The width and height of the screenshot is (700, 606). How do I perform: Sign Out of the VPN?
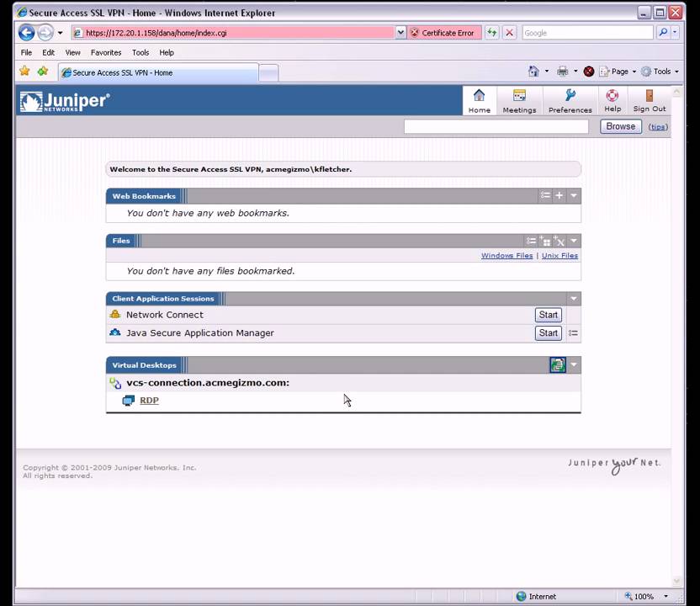[x=650, y=101]
